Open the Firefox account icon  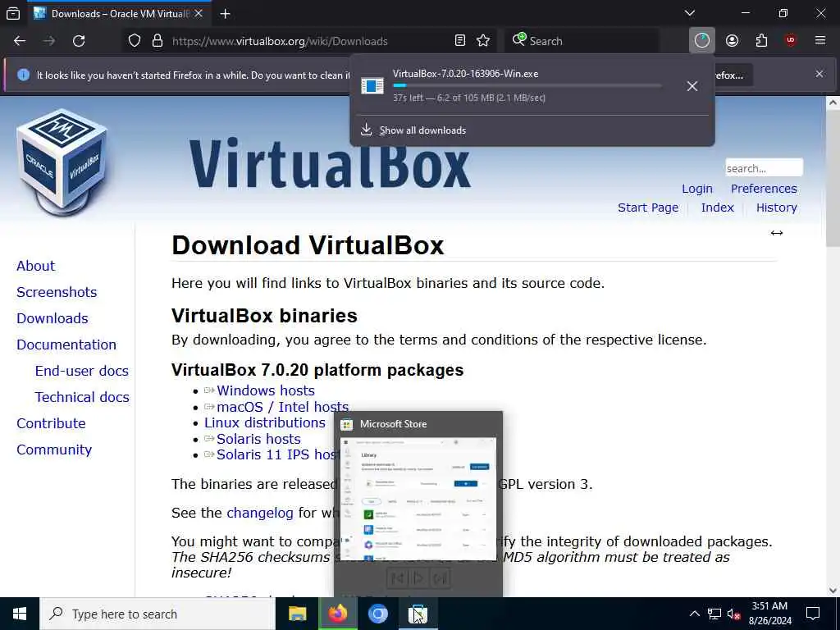pos(732,41)
